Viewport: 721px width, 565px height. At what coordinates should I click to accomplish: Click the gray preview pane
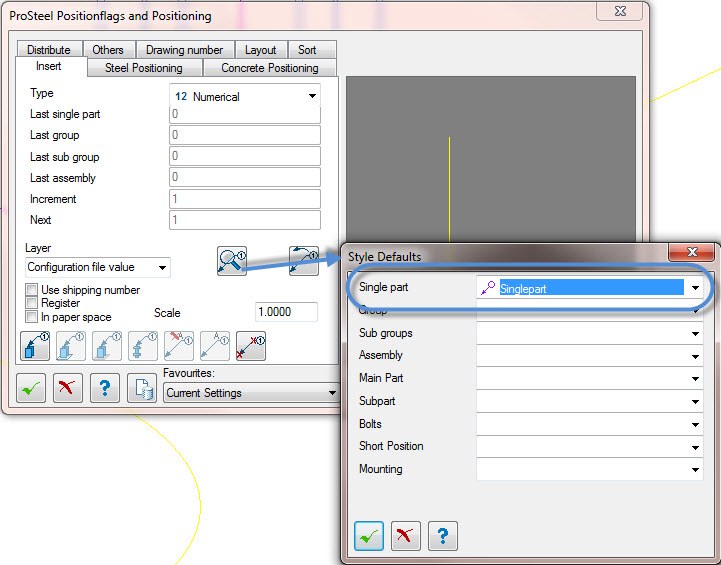tap(491, 160)
